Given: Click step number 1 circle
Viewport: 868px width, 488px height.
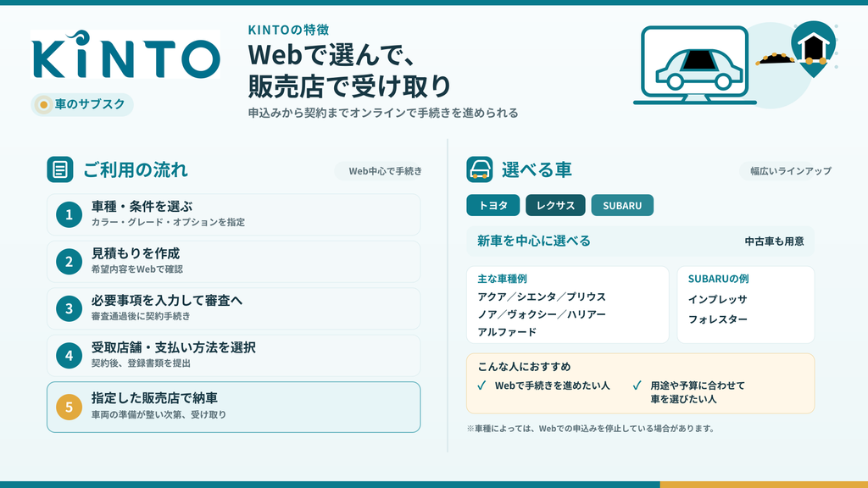Looking at the screenshot, I should 70,214.
